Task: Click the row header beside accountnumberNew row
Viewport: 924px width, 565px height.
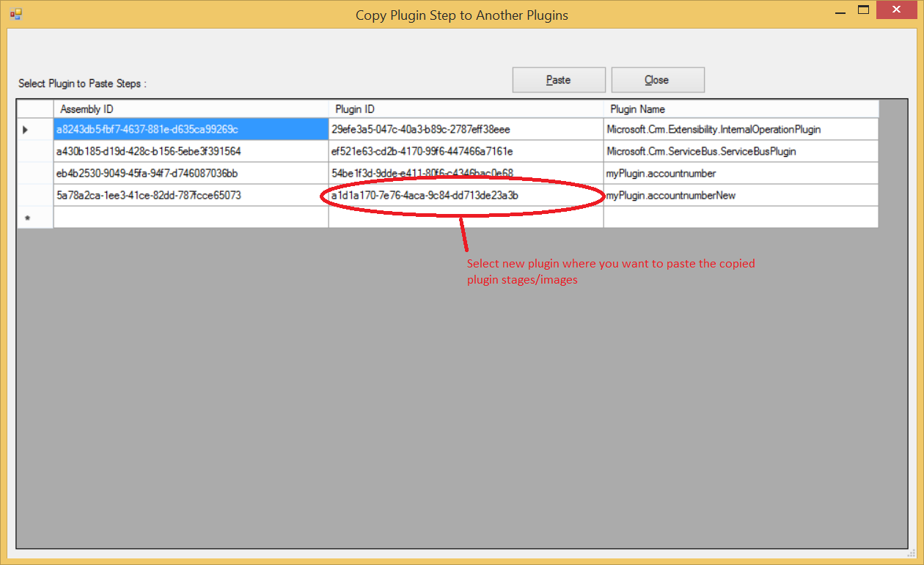Action: click(34, 195)
